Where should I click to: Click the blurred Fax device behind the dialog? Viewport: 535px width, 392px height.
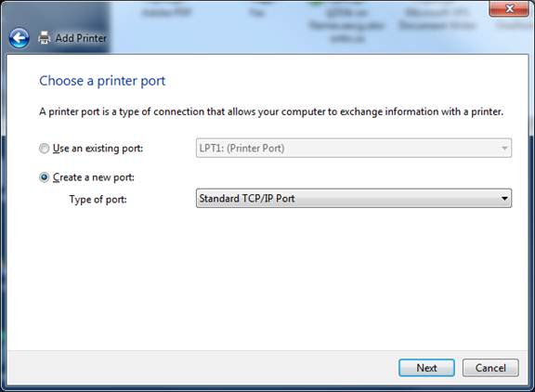tap(256, 12)
